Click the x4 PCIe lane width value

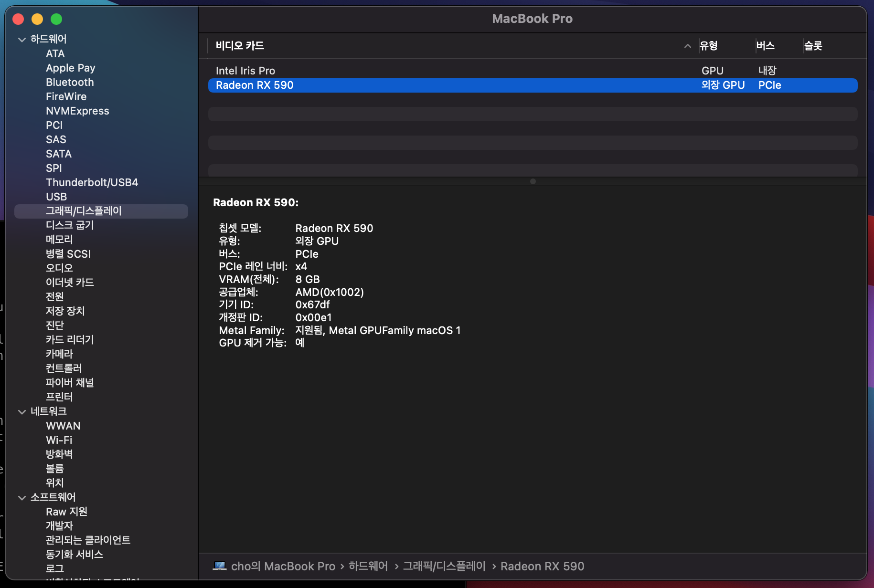[301, 267]
